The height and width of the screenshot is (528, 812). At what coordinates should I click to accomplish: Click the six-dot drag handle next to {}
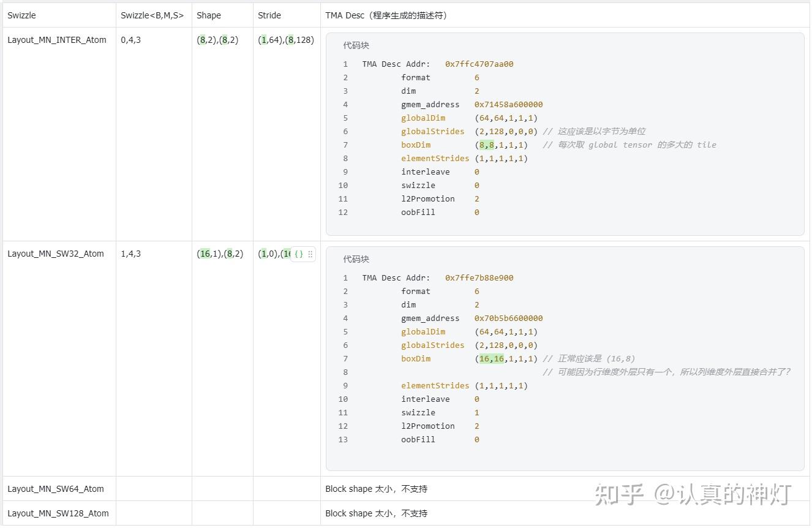pos(310,254)
